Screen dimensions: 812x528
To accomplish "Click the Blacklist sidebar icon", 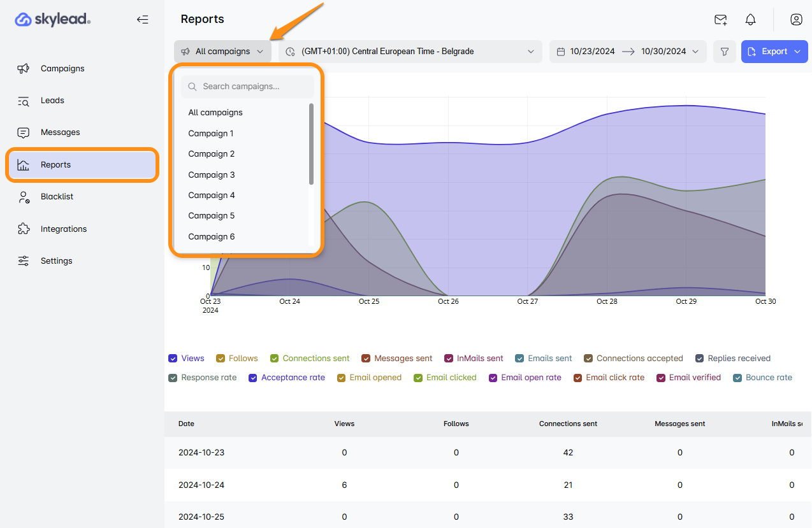I will click(x=24, y=197).
